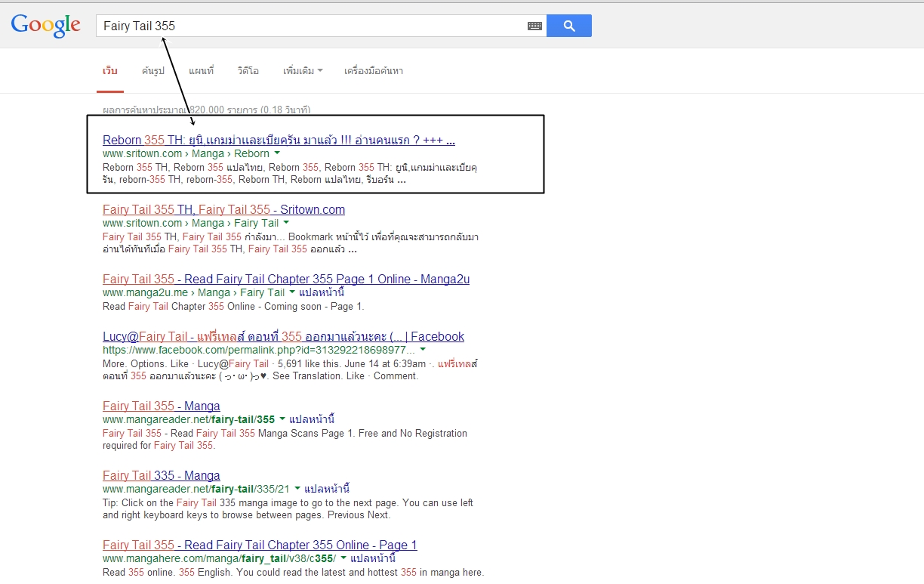Translate the manga2u.me result page

322,292
